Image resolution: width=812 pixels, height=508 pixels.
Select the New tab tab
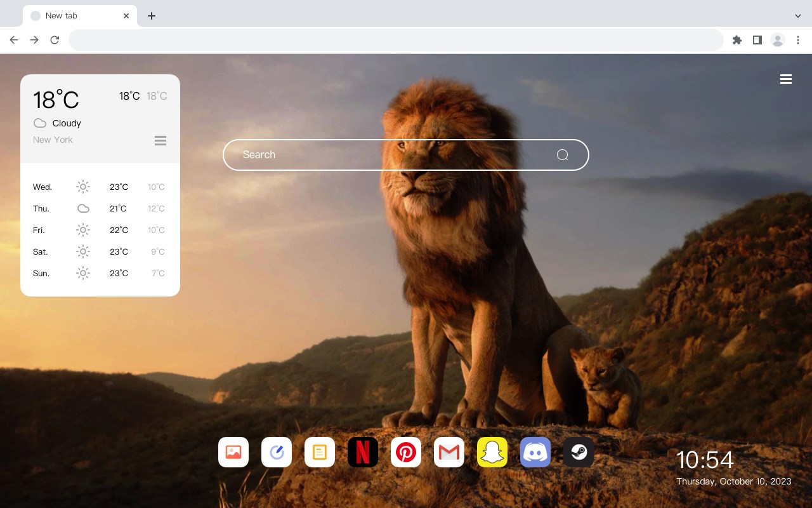coord(80,16)
